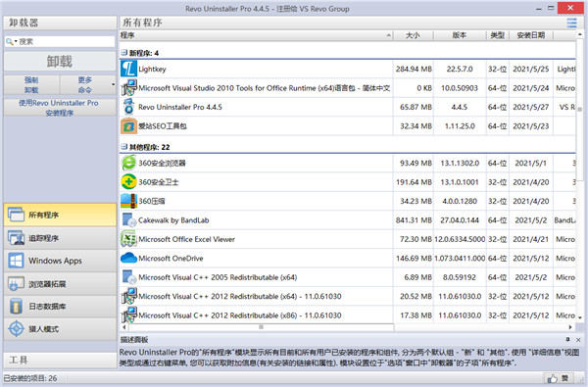Click the vertical scrollbar up arrow
Image resolution: width=588 pixels, height=387 pixels.
click(x=580, y=34)
